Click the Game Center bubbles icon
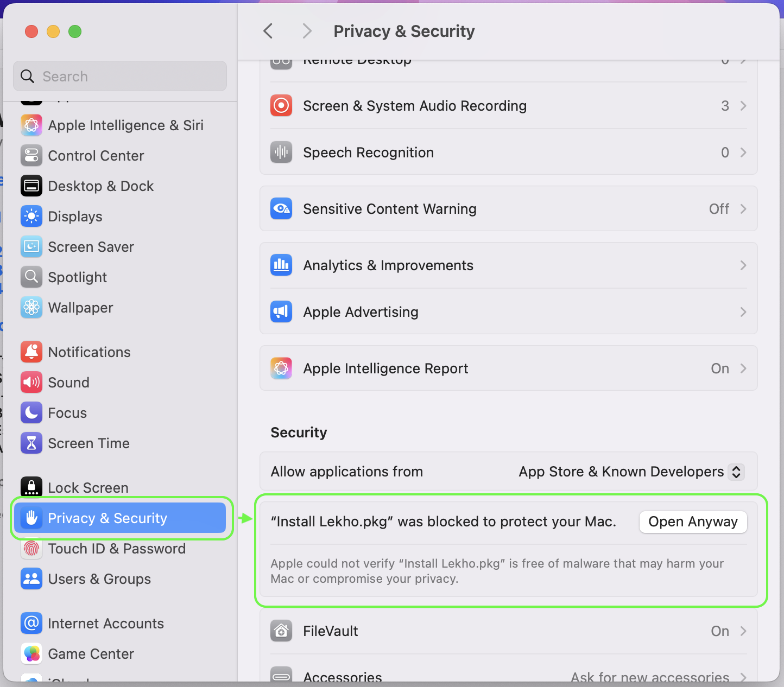The image size is (784, 687). point(31,654)
